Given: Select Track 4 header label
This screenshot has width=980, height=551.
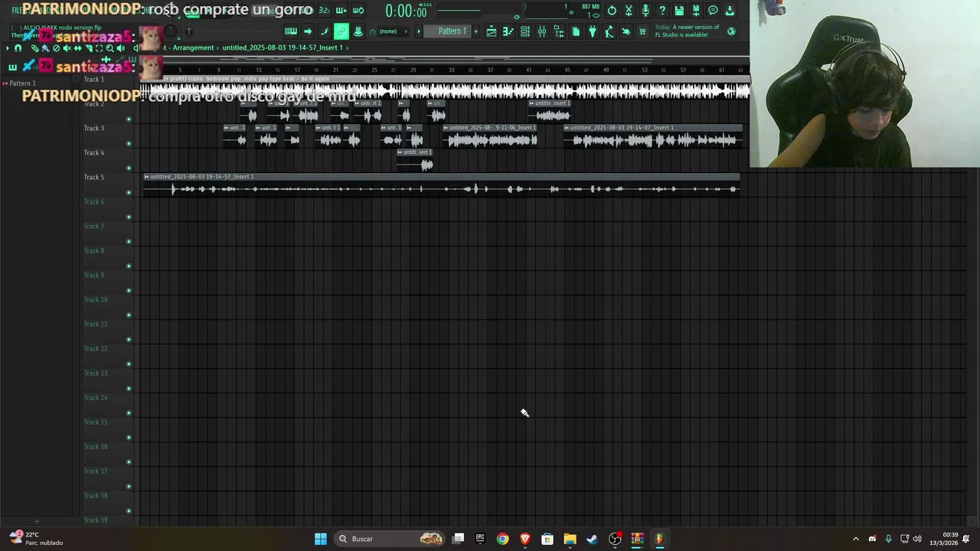Looking at the screenshot, I should (93, 152).
